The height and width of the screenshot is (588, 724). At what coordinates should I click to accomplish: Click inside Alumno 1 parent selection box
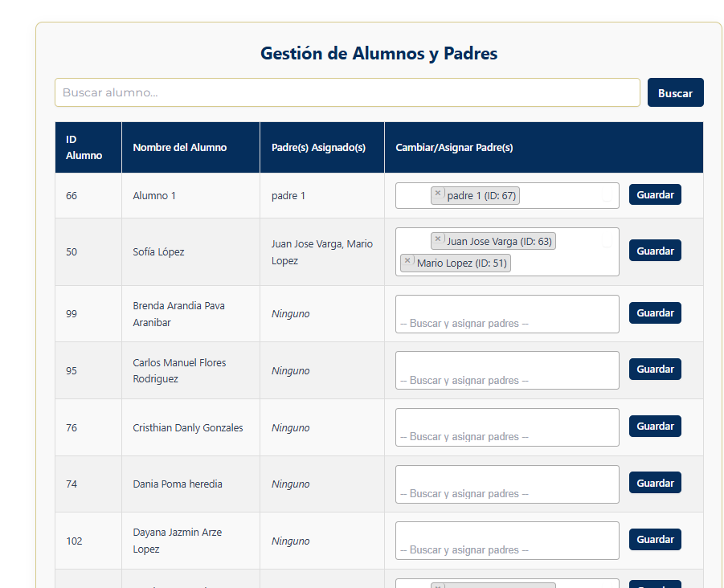[562, 196]
